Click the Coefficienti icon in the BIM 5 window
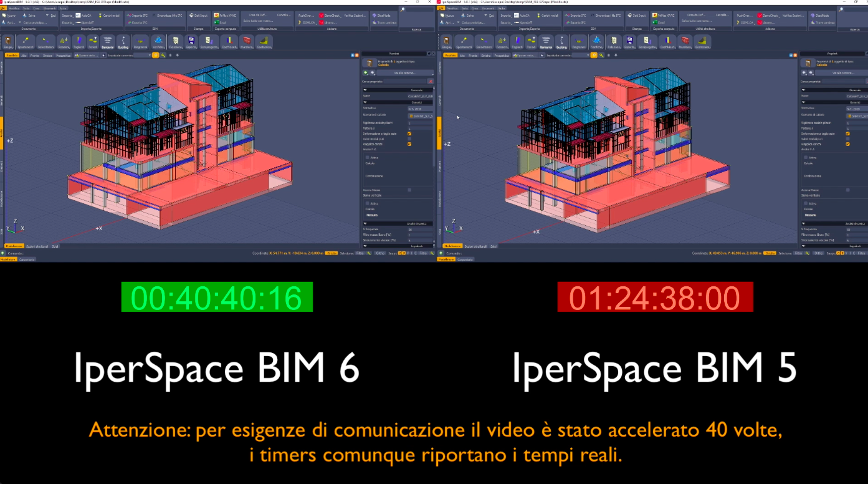Viewport: 868px width, 484px height. [667, 42]
